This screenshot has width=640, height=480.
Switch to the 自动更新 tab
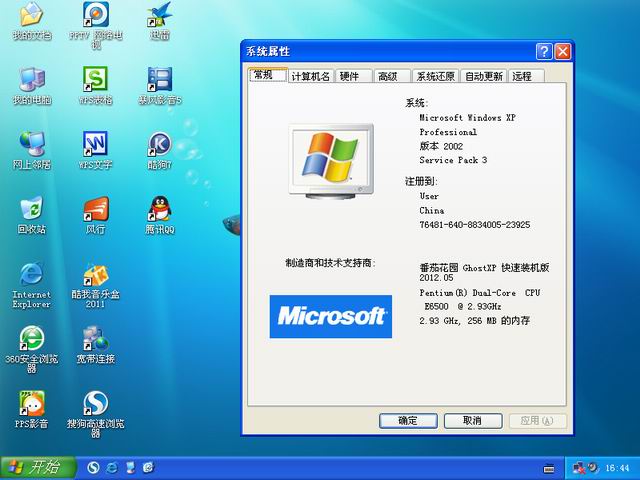coord(484,76)
